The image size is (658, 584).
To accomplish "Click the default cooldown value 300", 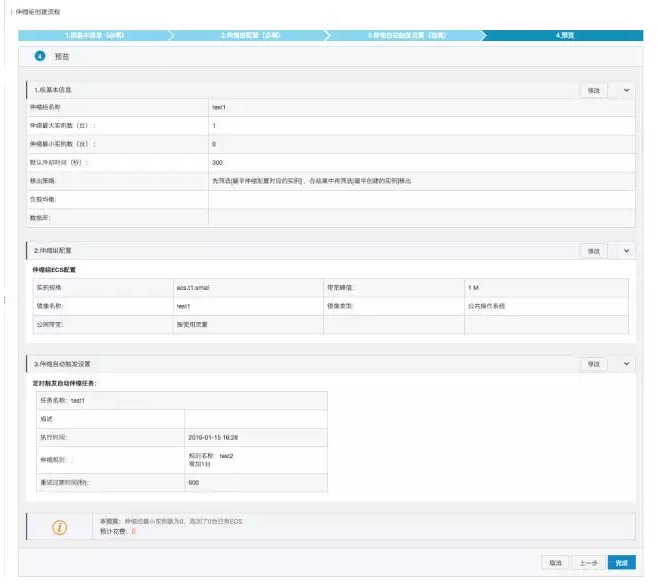I will point(217,162).
